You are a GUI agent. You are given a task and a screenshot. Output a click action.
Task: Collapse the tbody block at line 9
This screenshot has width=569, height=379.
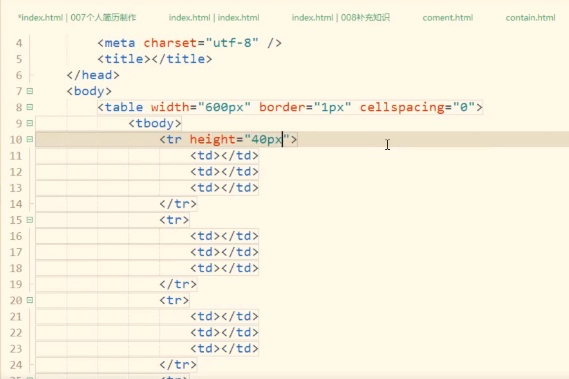tap(30, 123)
